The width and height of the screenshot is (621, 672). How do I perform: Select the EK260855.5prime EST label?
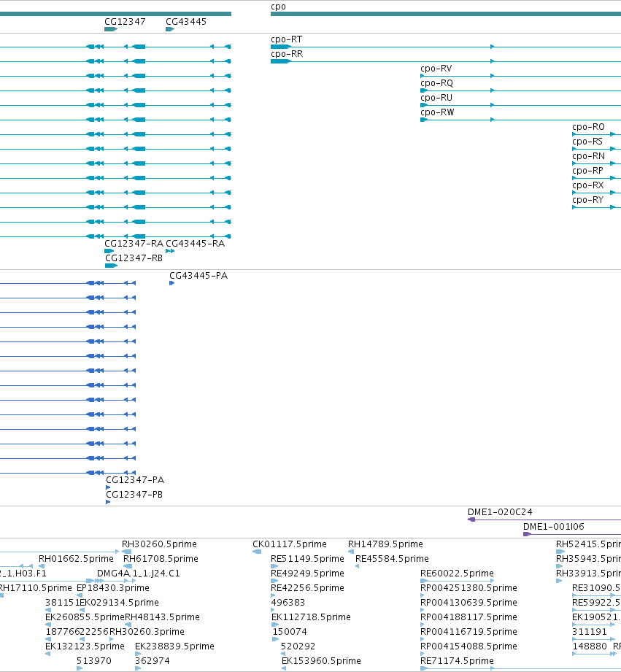point(85,617)
